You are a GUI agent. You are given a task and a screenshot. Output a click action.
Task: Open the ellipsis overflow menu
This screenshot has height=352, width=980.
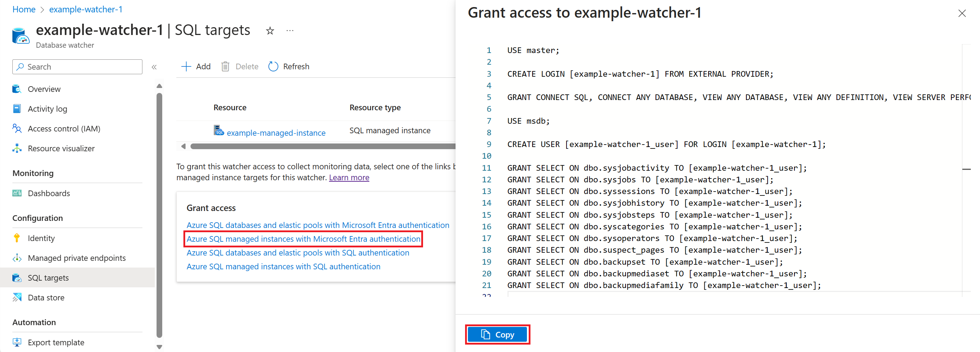click(289, 30)
